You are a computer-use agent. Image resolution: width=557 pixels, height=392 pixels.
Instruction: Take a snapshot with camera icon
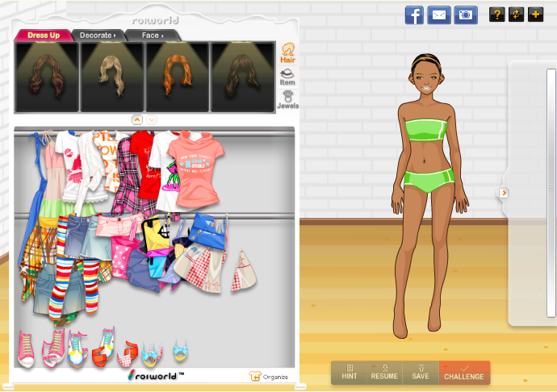pos(465,15)
